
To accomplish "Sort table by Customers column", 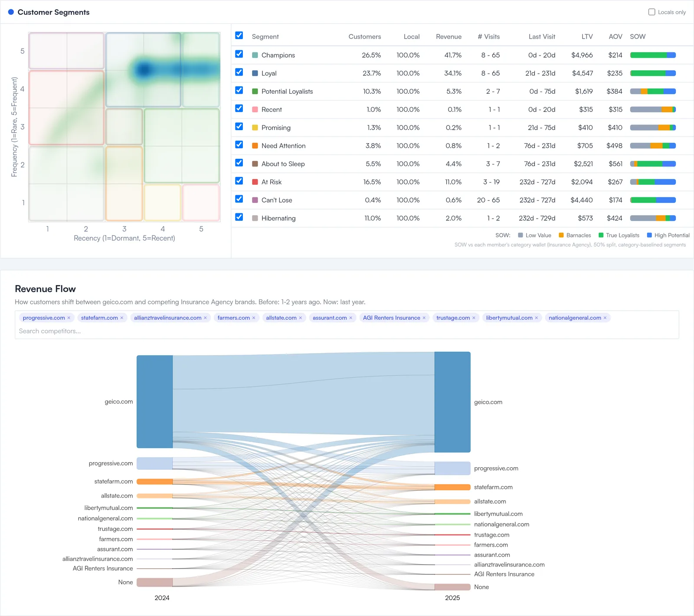I will pos(364,37).
